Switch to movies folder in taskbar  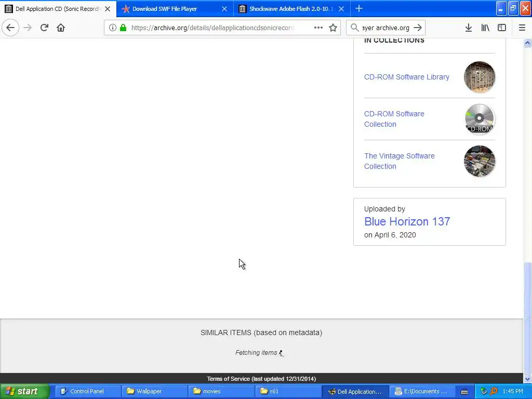(221, 391)
